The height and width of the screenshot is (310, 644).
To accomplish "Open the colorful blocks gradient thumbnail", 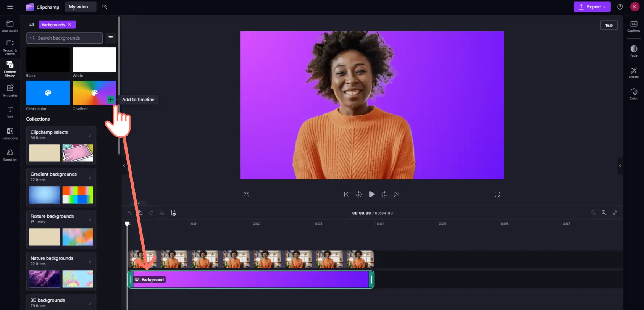I will 78,195.
